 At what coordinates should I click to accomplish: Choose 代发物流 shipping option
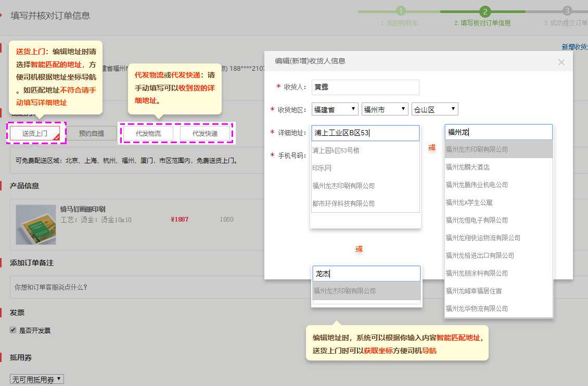148,133
